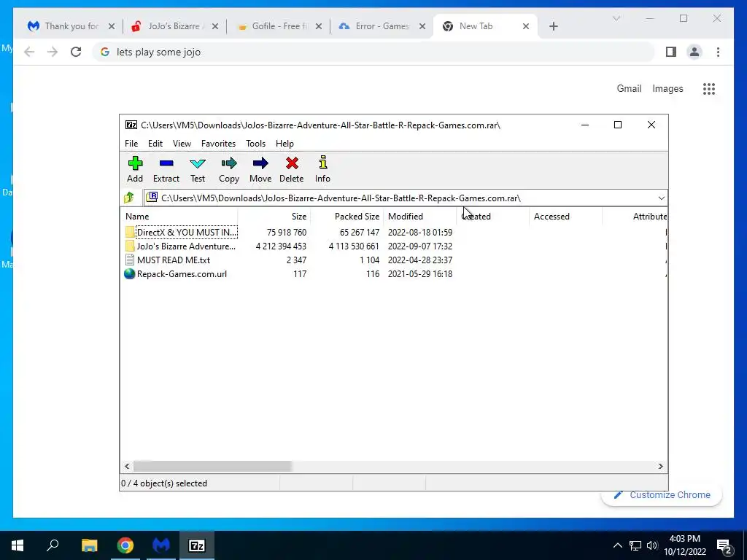Select the Repack-Games.com.url globe icon
The height and width of the screenshot is (560, 747).
[130, 273]
